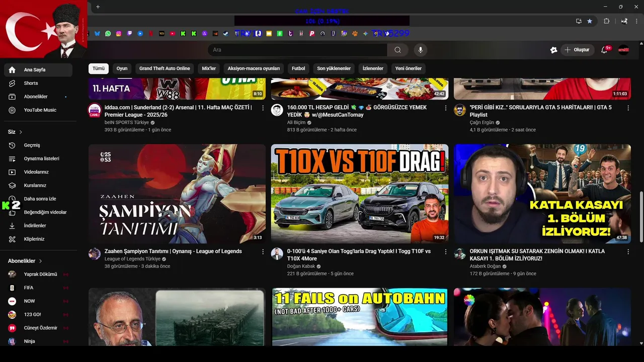Open options menu for ORKUN IŞITMAK video
The image size is (644, 362).
click(x=628, y=251)
